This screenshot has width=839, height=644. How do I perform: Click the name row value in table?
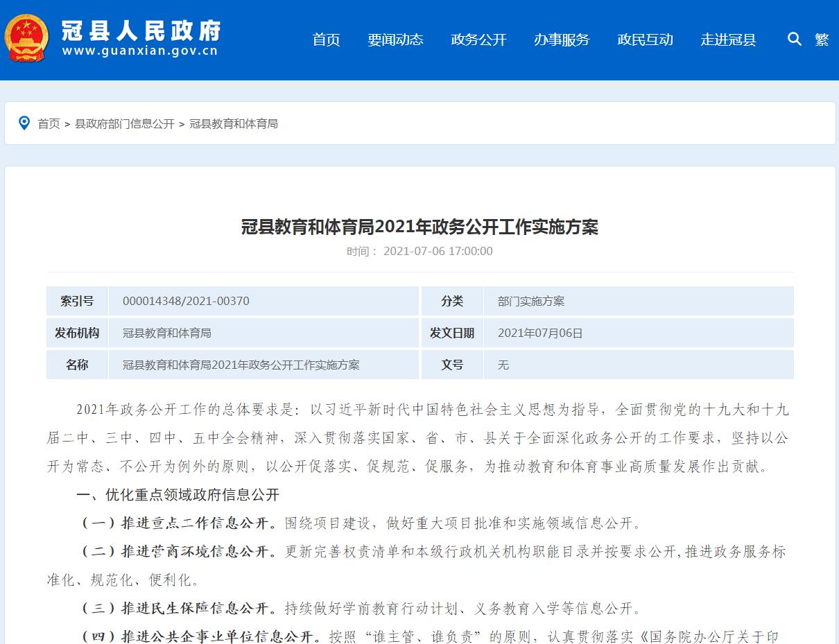tap(241, 365)
